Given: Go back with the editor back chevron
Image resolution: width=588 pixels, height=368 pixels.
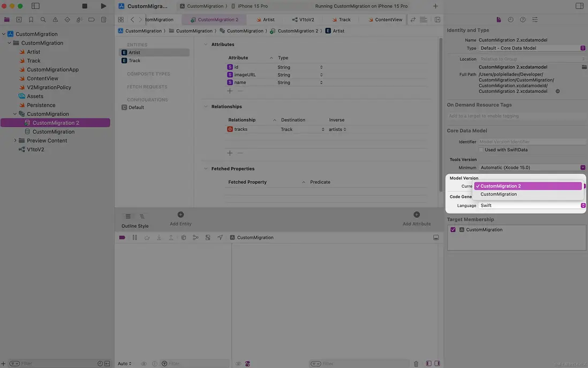Looking at the screenshot, I should pyautogui.click(x=132, y=19).
